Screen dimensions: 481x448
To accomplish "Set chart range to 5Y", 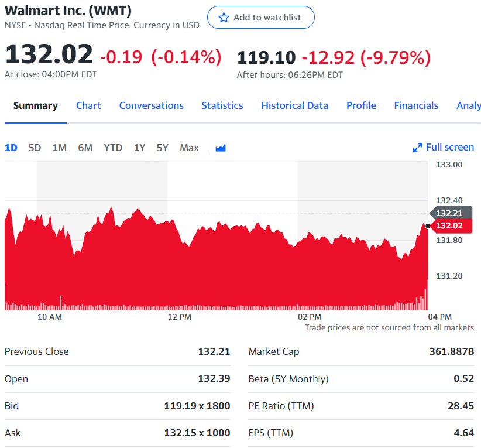I will pyautogui.click(x=162, y=148).
